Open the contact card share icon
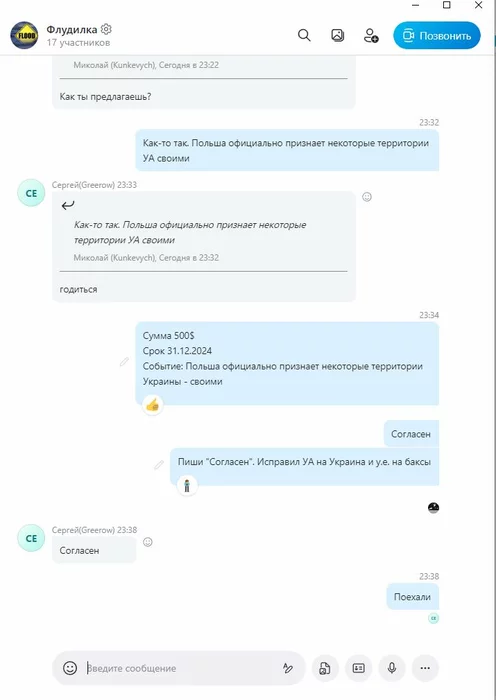Viewport: 496px width, 700px height. 358,668
